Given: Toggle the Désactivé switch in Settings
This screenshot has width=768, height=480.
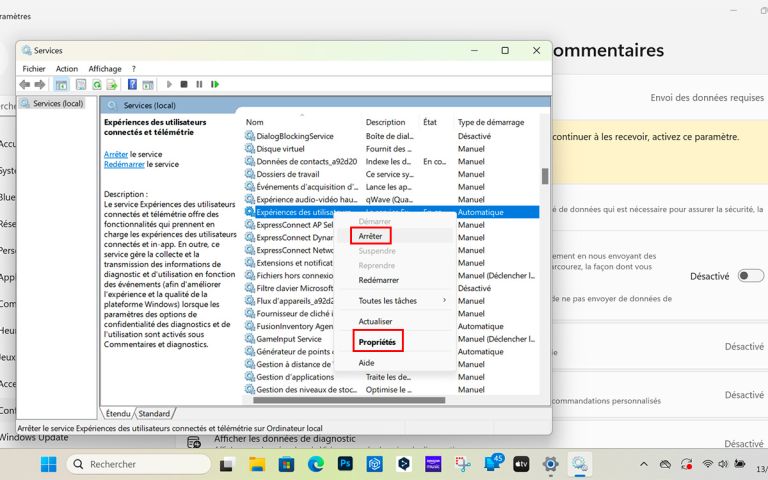Looking at the screenshot, I should 750,276.
